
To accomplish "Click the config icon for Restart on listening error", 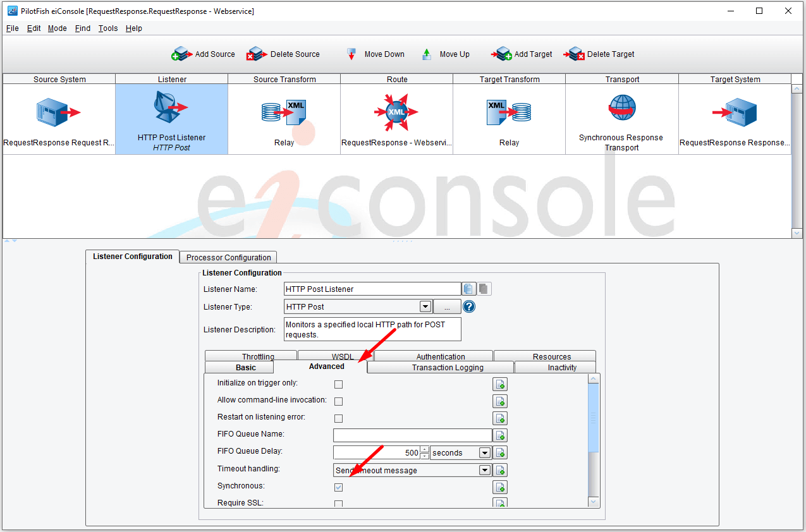I will click(x=500, y=418).
